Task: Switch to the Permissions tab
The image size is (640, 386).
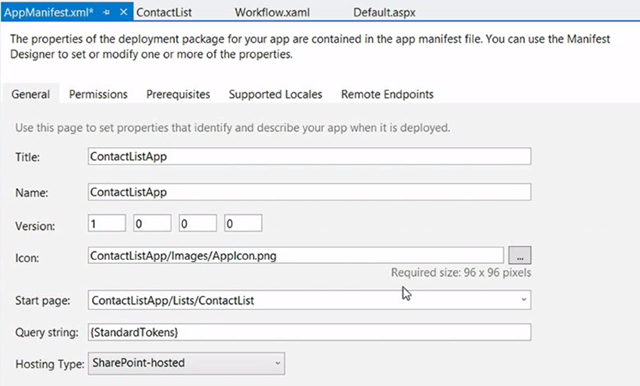Action: point(98,94)
